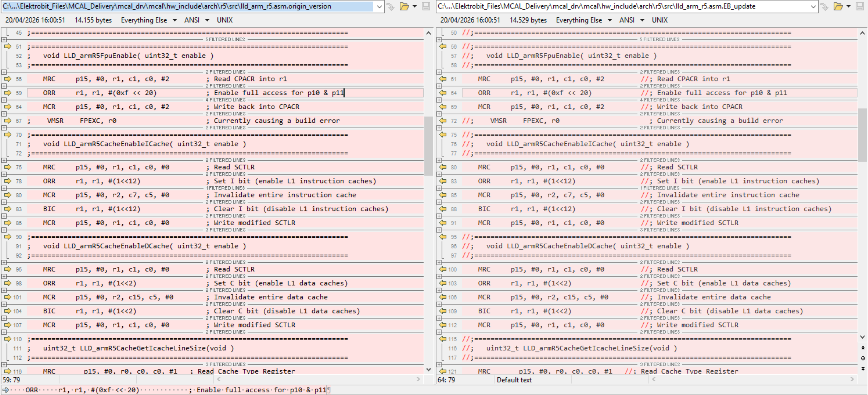This screenshot has height=395, width=868.
Task: Click '14.155 bytes' file size label
Action: pos(93,20)
